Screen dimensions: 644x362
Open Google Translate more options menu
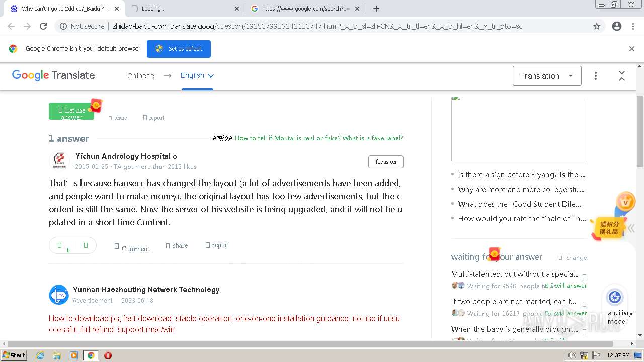[596, 76]
